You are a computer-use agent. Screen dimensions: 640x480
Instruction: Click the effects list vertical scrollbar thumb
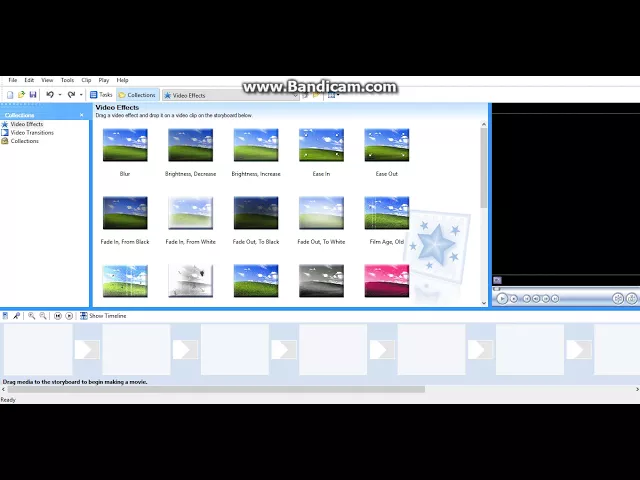tap(484, 168)
